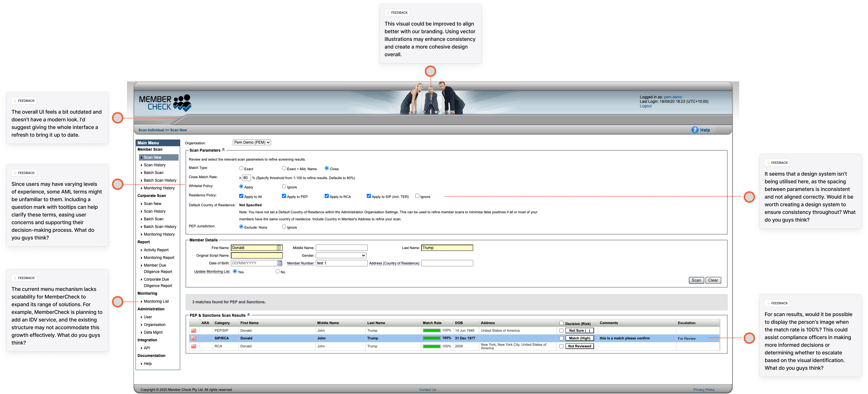This screenshot has width=868, height=394.
Task: Click autofill icon inside First Name field
Action: click(279, 248)
